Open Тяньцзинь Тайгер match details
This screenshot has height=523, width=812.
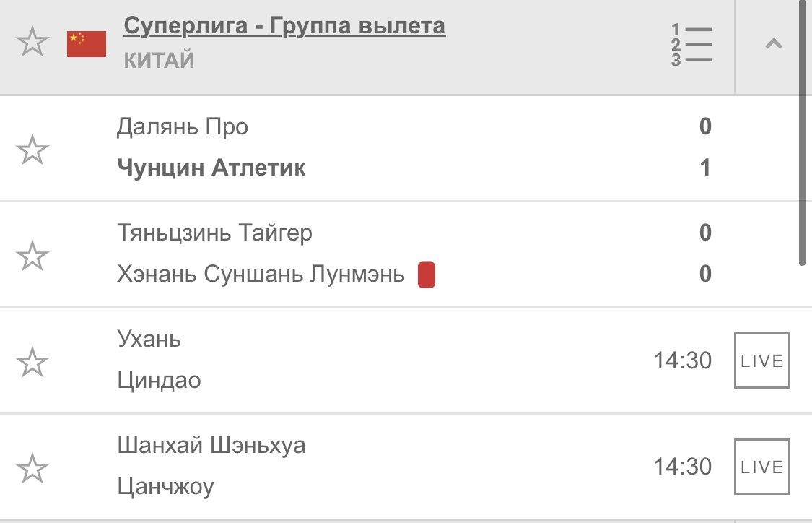(214, 233)
